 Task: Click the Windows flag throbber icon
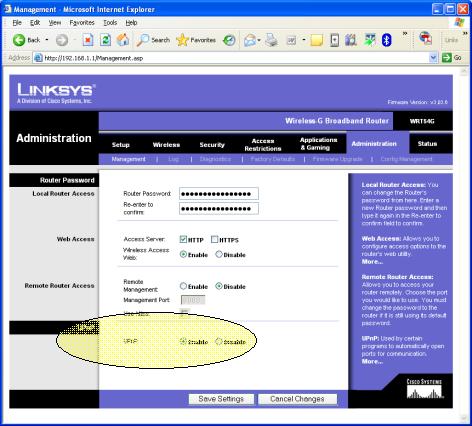click(x=459, y=23)
